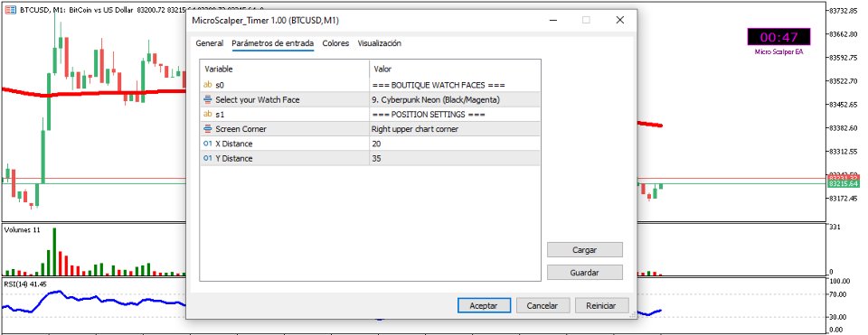This screenshot has height=335, width=868.
Task: Select the Parámetros de entrada tab
Action: point(273,43)
